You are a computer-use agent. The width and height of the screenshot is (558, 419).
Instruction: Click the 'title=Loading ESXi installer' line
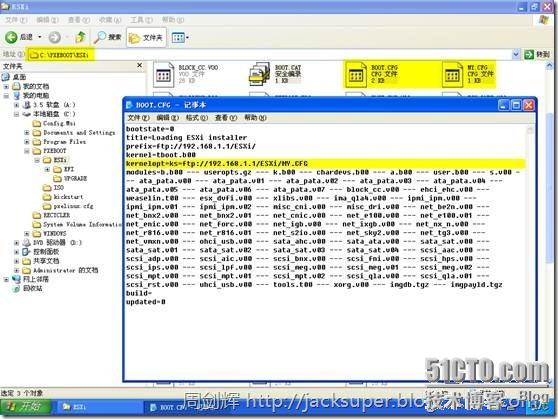click(x=186, y=137)
